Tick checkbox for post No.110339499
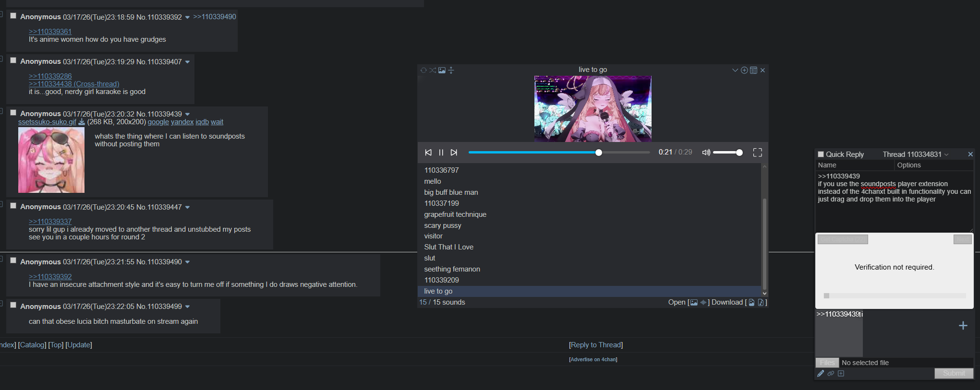Viewport: 980px width, 390px height. point(13,305)
